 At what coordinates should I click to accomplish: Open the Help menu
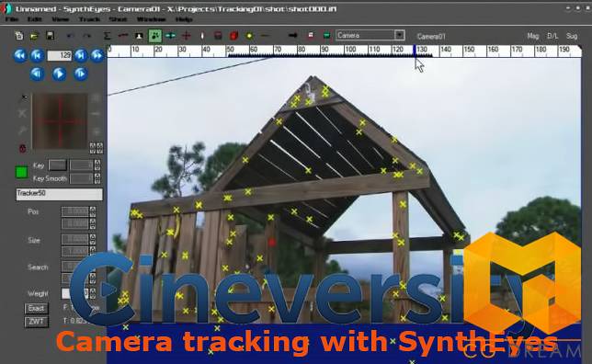[184, 19]
